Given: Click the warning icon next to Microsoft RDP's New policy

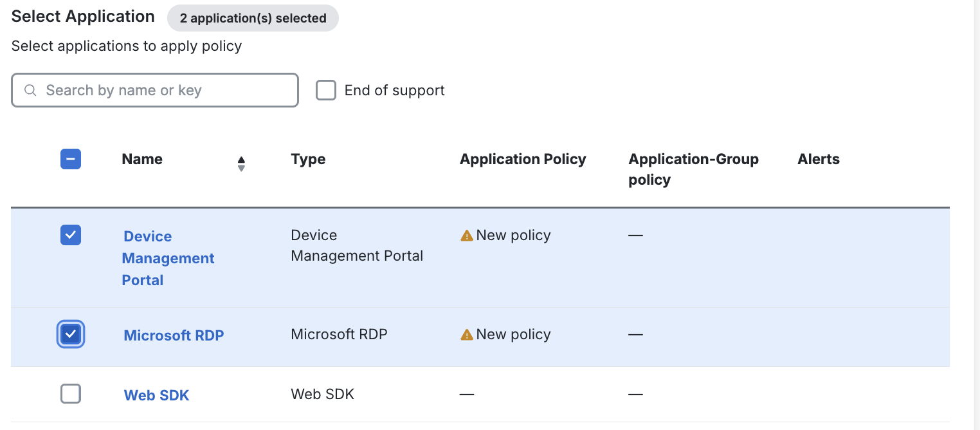Looking at the screenshot, I should click(466, 334).
